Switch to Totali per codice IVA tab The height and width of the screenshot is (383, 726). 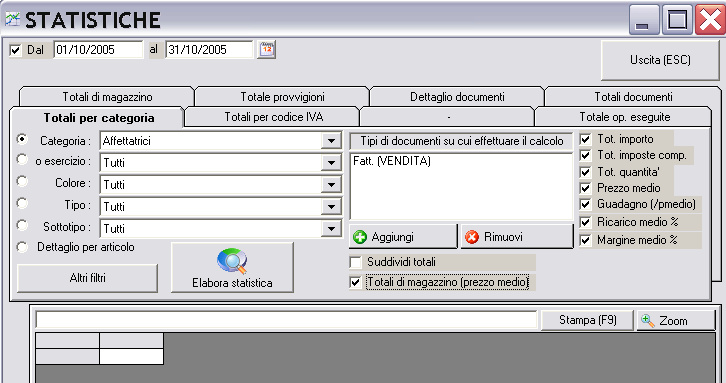pos(273,117)
